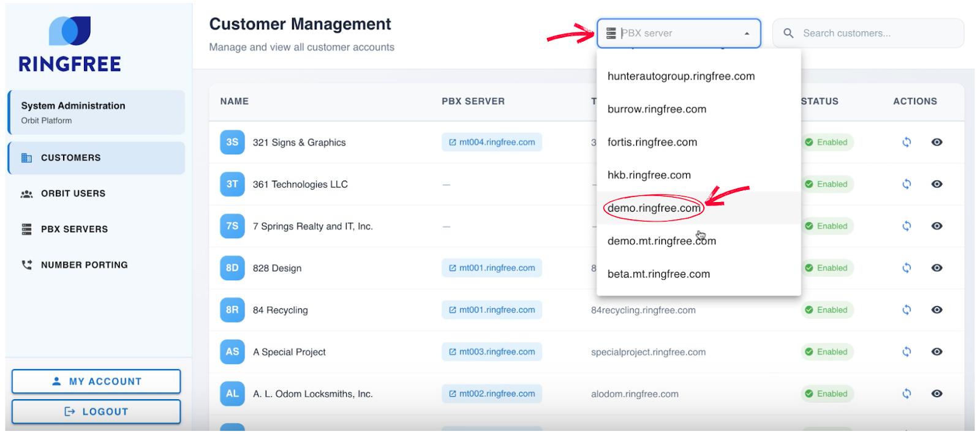
Task: Click the refresh icon for 828 Design row
Action: click(x=907, y=268)
